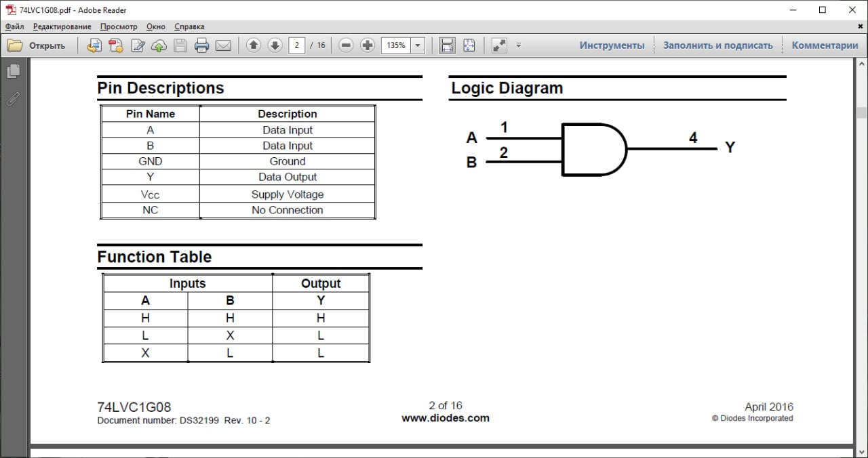Go to next page with down arrow
This screenshot has width=868, height=458.
click(275, 45)
